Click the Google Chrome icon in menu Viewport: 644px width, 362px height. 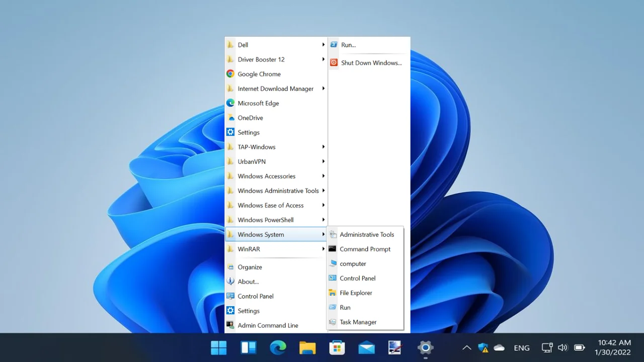click(x=230, y=74)
